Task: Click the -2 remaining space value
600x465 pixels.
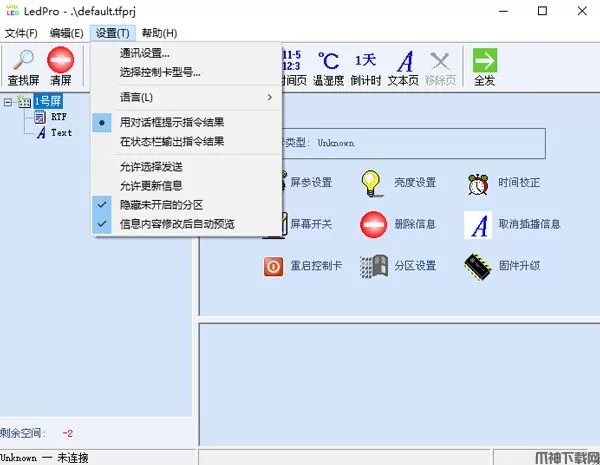Action: click(67, 433)
